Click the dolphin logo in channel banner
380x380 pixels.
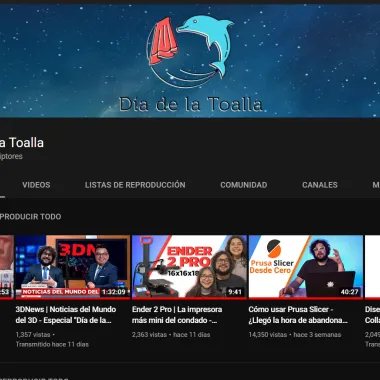207,43
